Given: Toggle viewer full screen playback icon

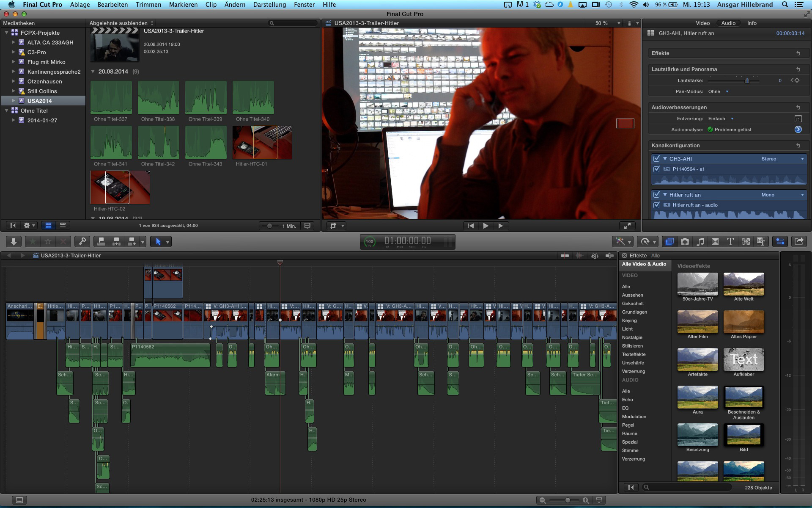Looking at the screenshot, I should coord(628,226).
